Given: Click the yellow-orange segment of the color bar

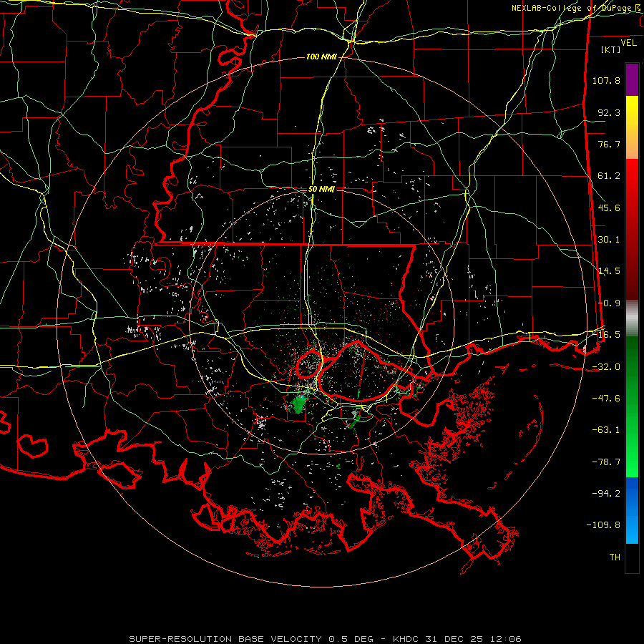Looking at the screenshot, I should 632,127.
